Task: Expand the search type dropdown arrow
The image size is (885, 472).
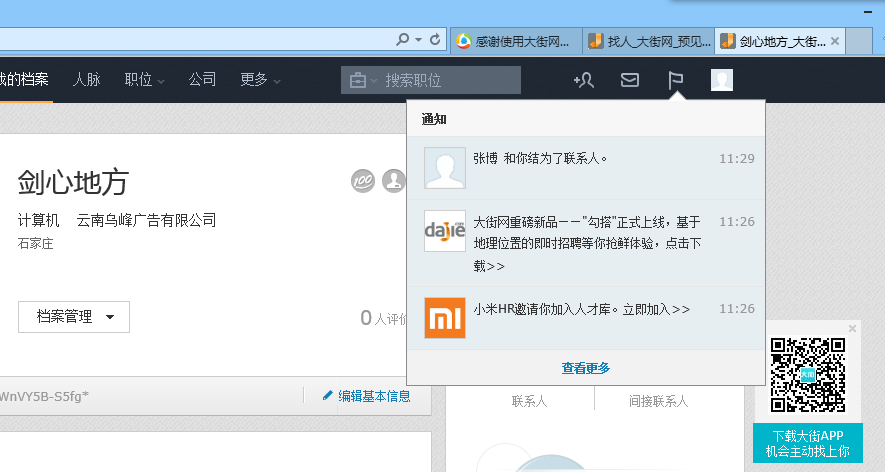Action: 374,81
